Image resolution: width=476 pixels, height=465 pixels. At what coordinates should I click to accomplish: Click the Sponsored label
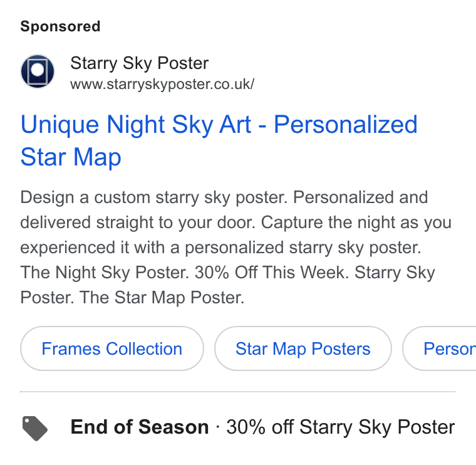tap(60, 26)
